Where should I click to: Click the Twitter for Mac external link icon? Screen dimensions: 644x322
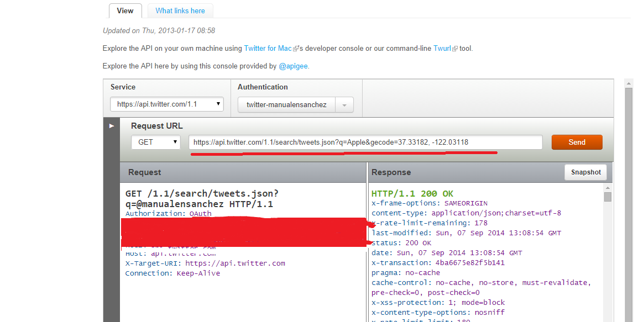click(x=295, y=49)
